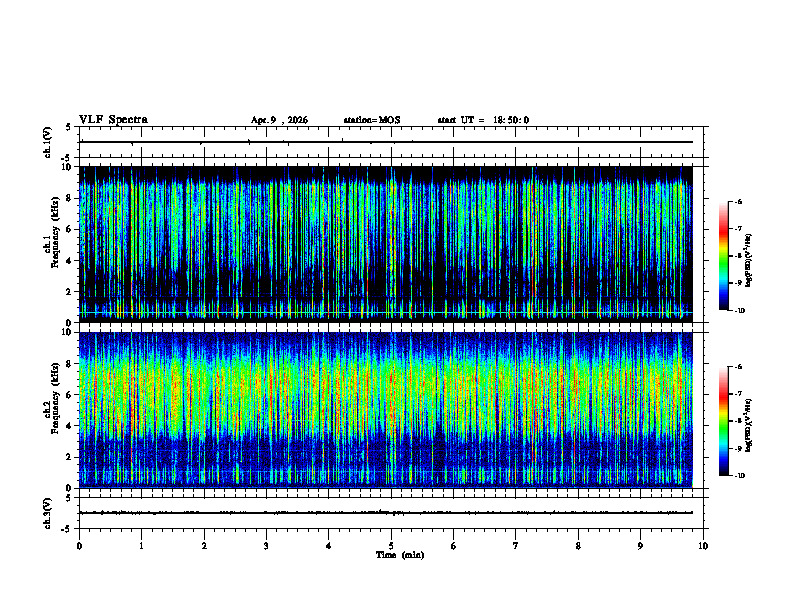Click the '-7' label on ch.2 color bar
The width and height of the screenshot is (792, 612).
(x=738, y=394)
